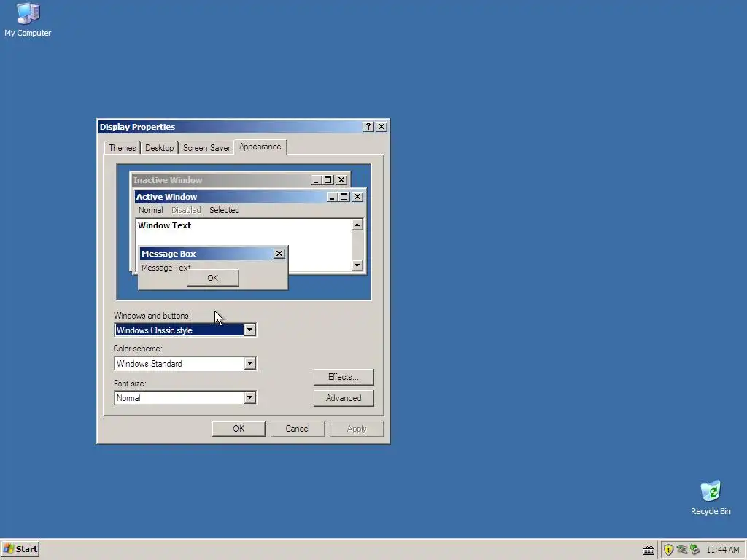This screenshot has height=560, width=747.
Task: Click the Normal menu item in preview
Action: [150, 210]
